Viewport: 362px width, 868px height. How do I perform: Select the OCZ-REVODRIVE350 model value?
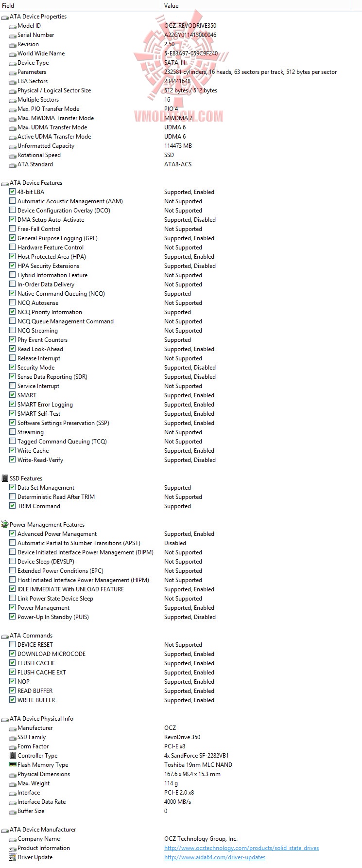(x=190, y=26)
